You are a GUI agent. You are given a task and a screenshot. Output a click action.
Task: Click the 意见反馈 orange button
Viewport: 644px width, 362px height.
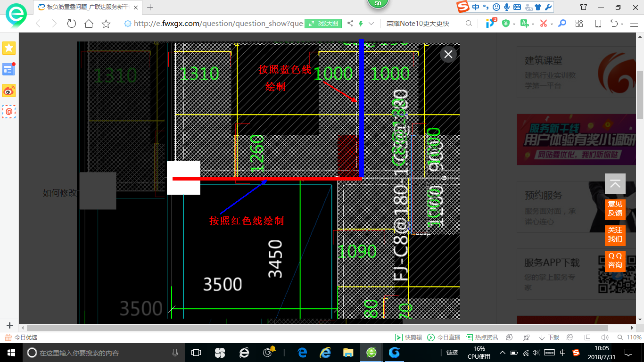pyautogui.click(x=615, y=209)
